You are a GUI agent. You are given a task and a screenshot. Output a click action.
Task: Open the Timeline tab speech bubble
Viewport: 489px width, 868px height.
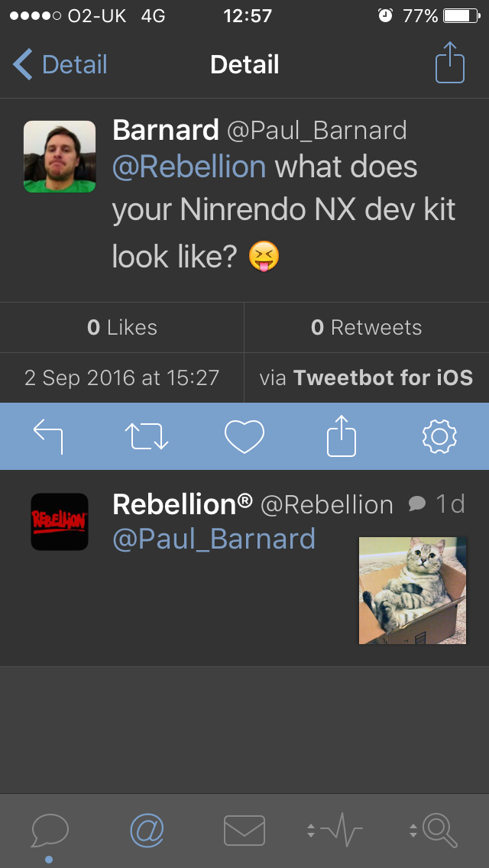click(50, 830)
